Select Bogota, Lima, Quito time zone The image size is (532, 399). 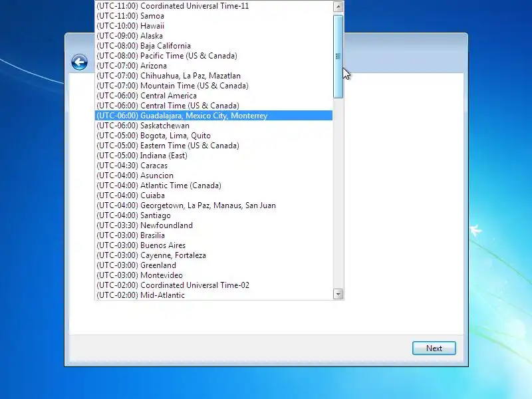click(213, 136)
